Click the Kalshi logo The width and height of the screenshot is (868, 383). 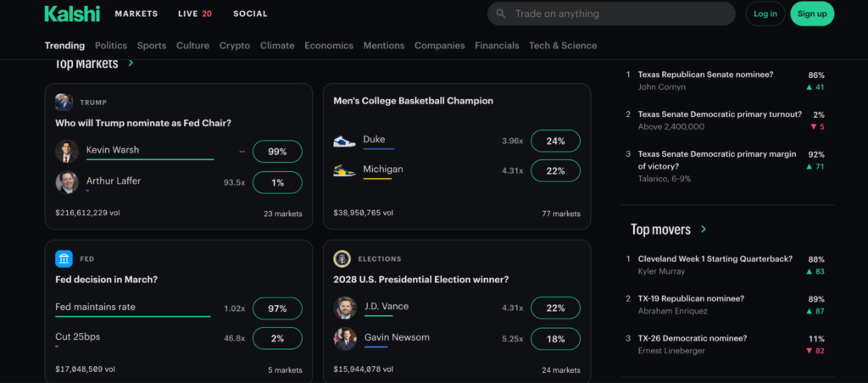coord(72,14)
